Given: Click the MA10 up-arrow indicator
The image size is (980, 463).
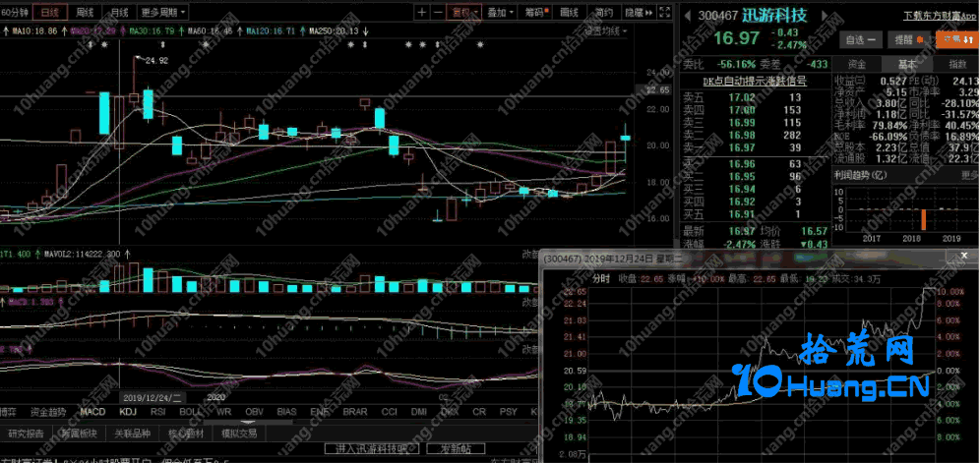Looking at the screenshot, I should click(64, 30).
